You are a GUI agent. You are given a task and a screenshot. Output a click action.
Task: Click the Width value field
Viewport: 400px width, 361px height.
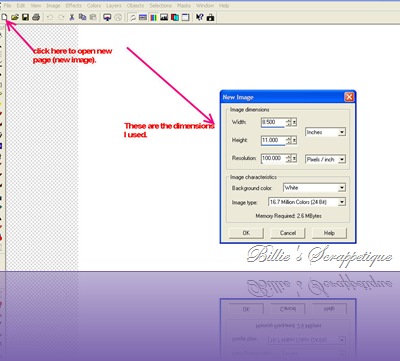tap(273, 122)
